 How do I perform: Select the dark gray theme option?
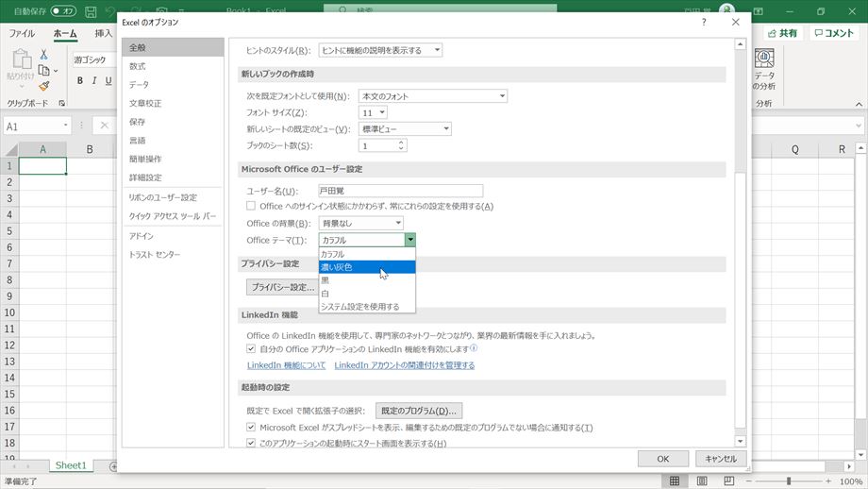367,267
